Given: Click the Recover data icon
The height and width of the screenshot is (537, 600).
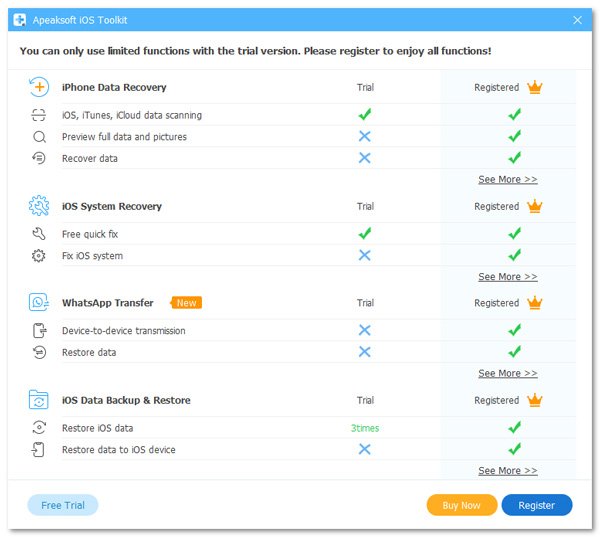Looking at the screenshot, I should point(39,158).
